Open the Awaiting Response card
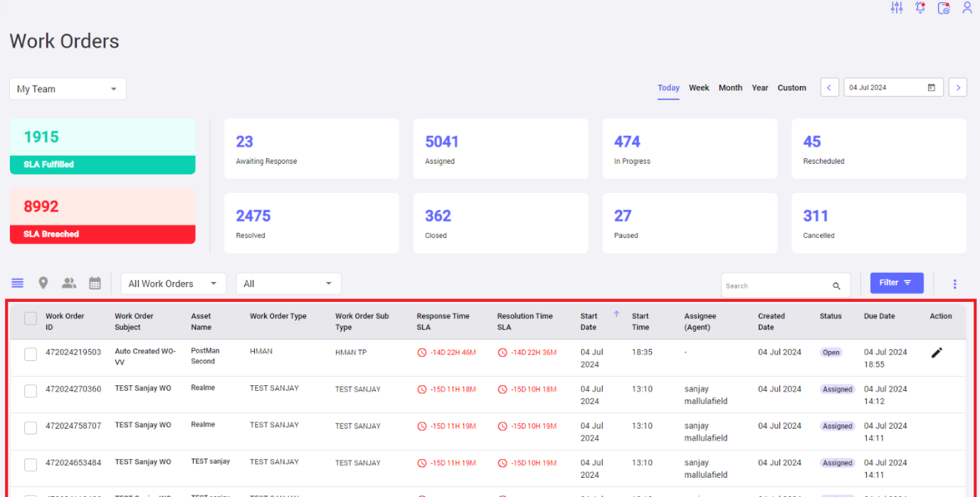This screenshot has height=497, width=980. [312, 149]
